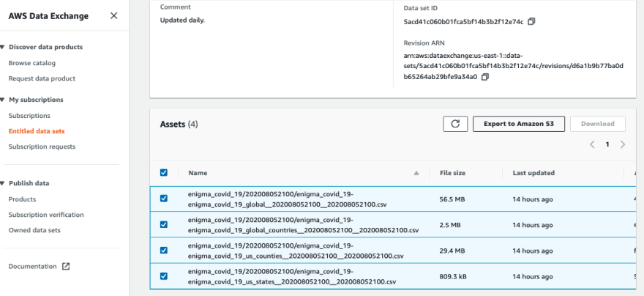This screenshot has height=296, width=644.
Task: Select page 1 in pagination
Action: (x=607, y=144)
